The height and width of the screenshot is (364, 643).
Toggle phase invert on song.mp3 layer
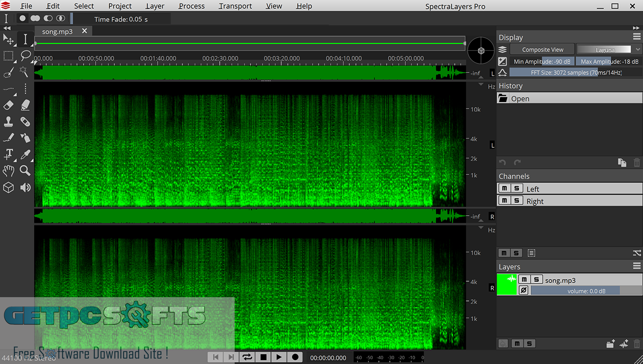tap(523, 290)
